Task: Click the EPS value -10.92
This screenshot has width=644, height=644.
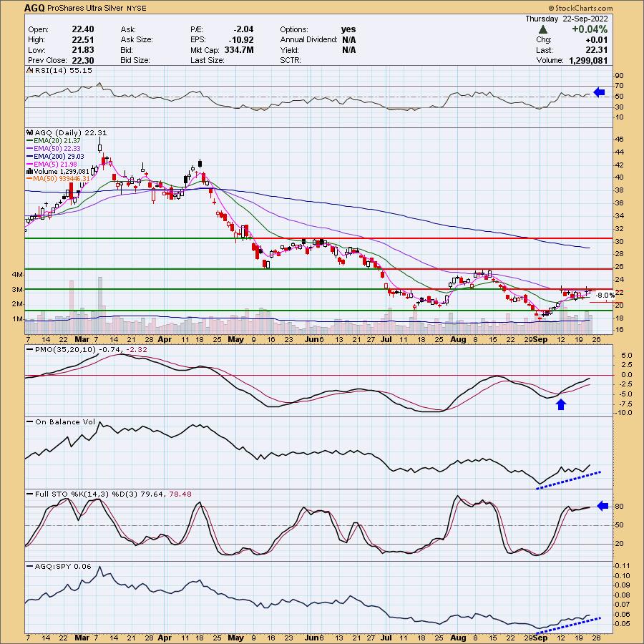Action: 240,40
